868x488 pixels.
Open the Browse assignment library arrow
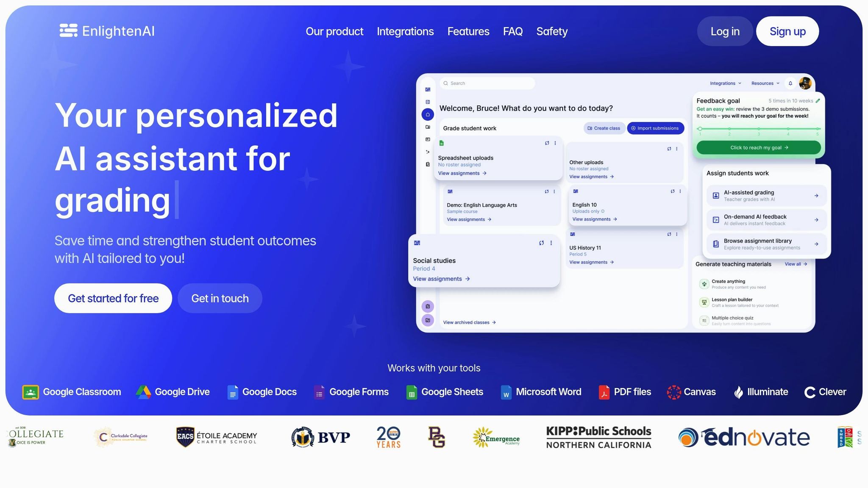click(816, 244)
